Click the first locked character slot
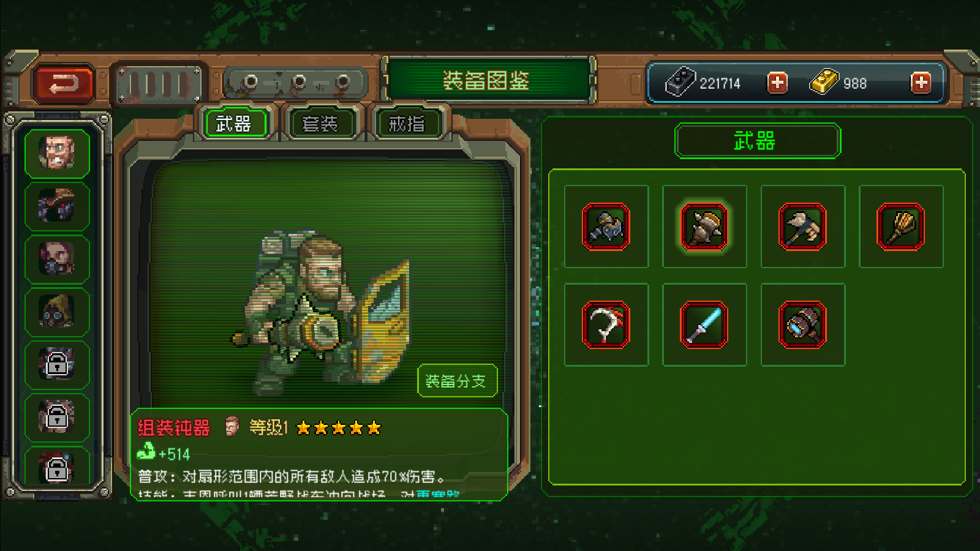 click(57, 364)
